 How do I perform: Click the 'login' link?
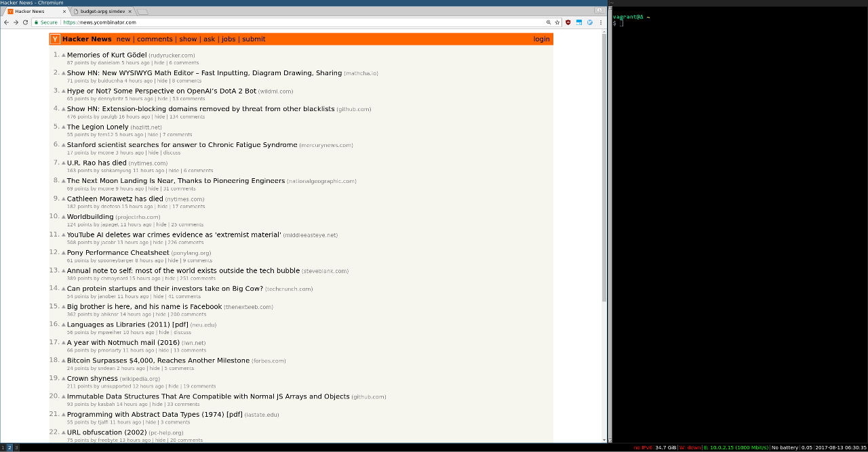(x=542, y=39)
